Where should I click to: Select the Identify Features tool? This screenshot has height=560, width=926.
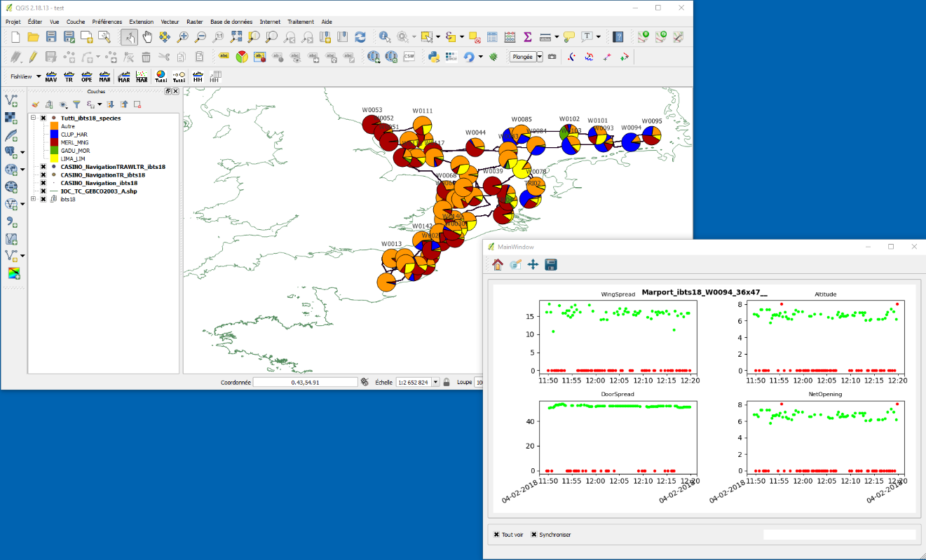(x=385, y=36)
